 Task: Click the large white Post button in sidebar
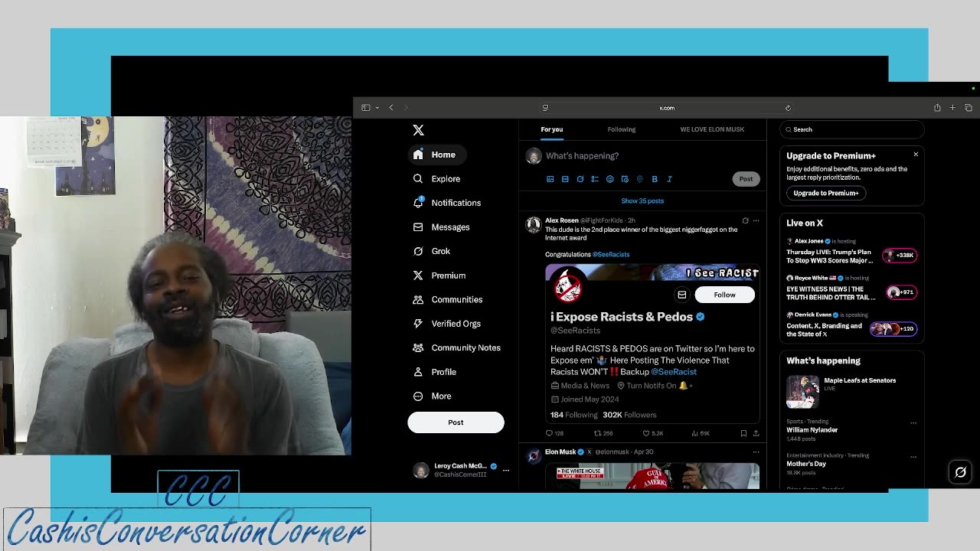pyautogui.click(x=456, y=422)
